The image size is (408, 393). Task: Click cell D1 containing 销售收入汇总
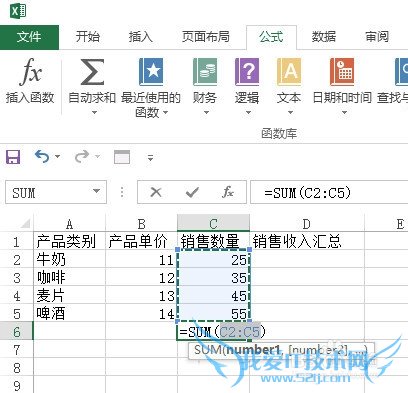pos(307,241)
